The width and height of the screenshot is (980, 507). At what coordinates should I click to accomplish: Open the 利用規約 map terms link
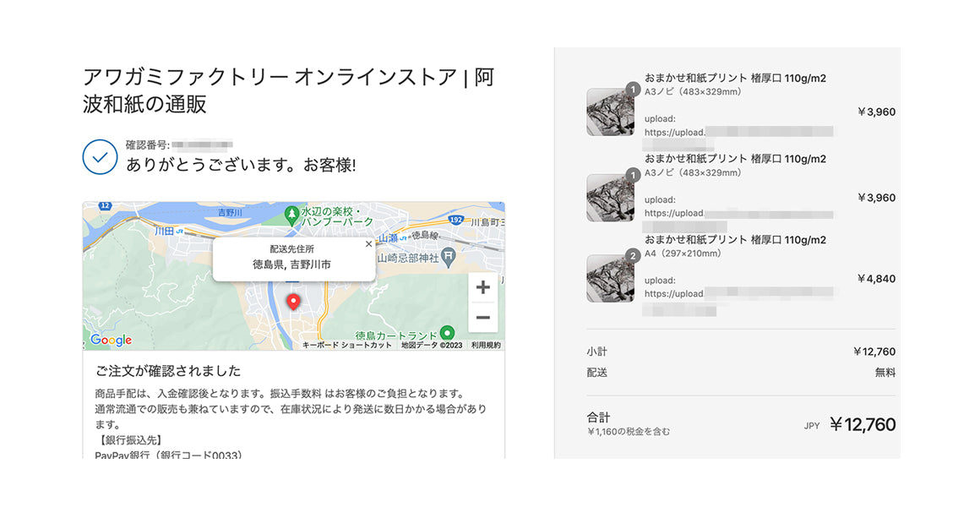coord(487,345)
